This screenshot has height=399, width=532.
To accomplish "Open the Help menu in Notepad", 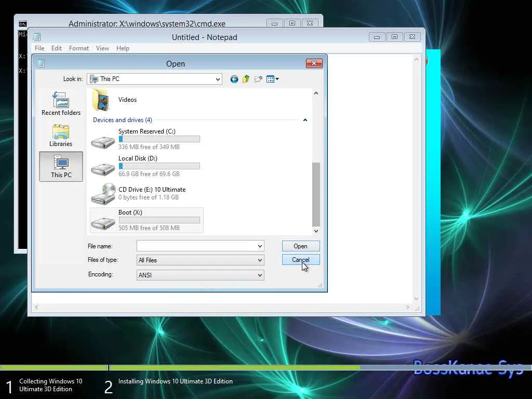I will click(123, 48).
